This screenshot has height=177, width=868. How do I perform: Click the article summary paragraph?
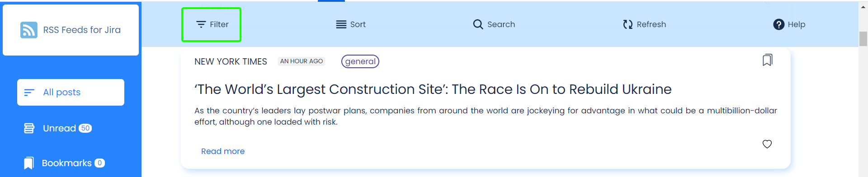pyautogui.click(x=486, y=116)
